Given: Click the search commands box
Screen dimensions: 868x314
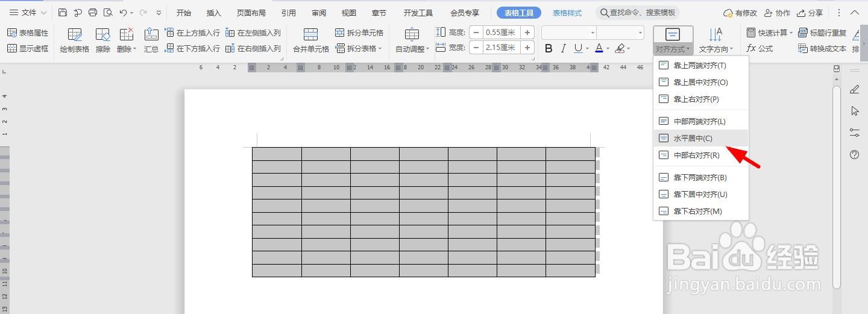Looking at the screenshot, I should [x=638, y=13].
